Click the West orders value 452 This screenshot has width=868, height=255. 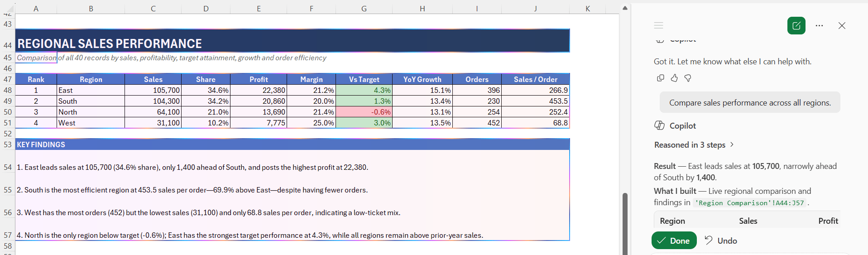click(x=477, y=123)
